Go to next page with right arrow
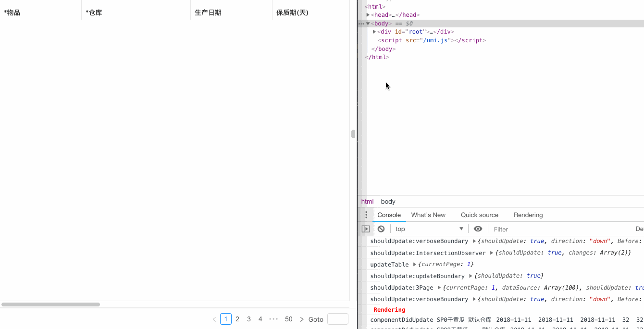Viewport: 644px width, 329px height. 302,319
